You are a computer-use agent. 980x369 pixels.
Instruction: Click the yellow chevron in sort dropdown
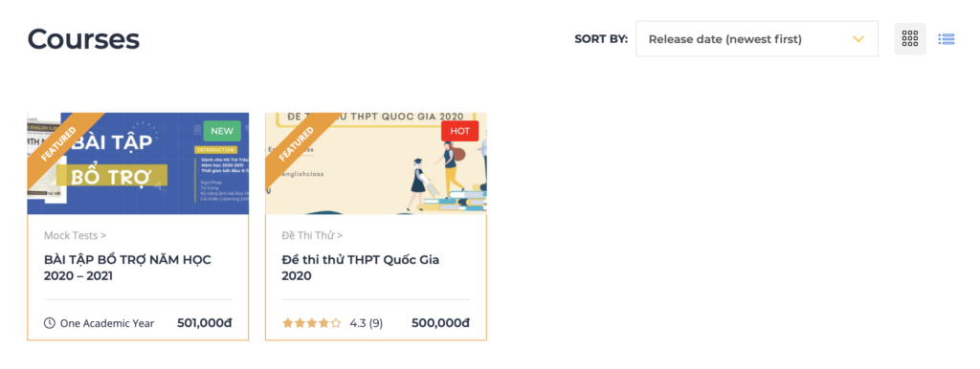click(858, 38)
